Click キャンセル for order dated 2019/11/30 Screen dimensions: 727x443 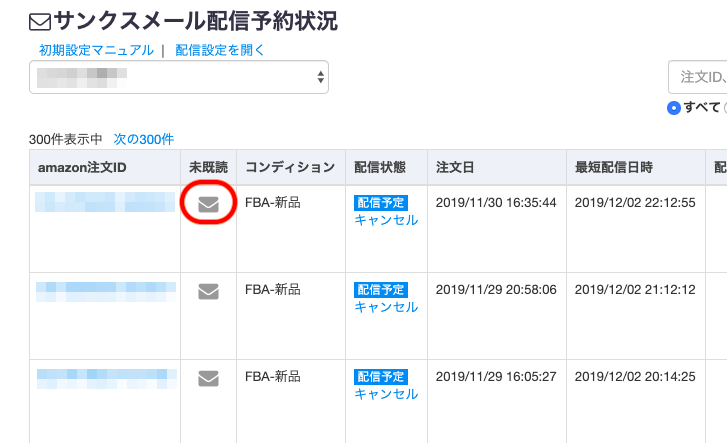(386, 220)
